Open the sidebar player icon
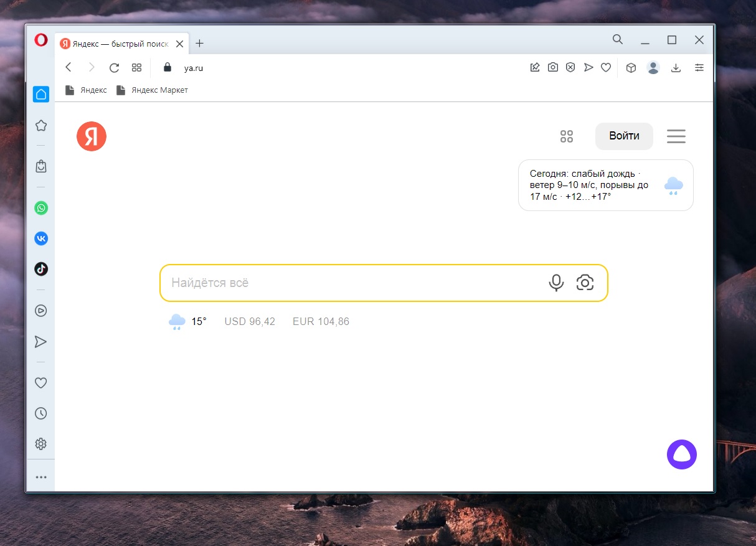 pos(41,311)
